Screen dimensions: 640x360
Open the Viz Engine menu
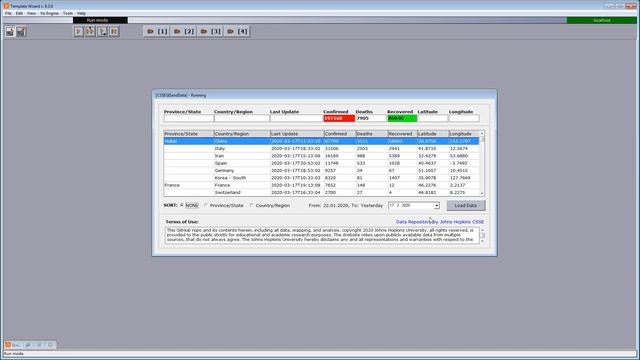click(49, 13)
